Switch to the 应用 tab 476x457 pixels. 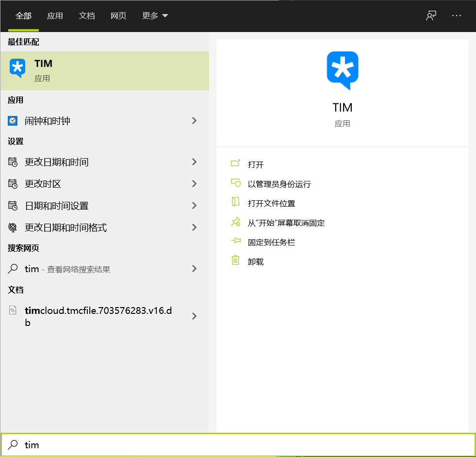(55, 16)
